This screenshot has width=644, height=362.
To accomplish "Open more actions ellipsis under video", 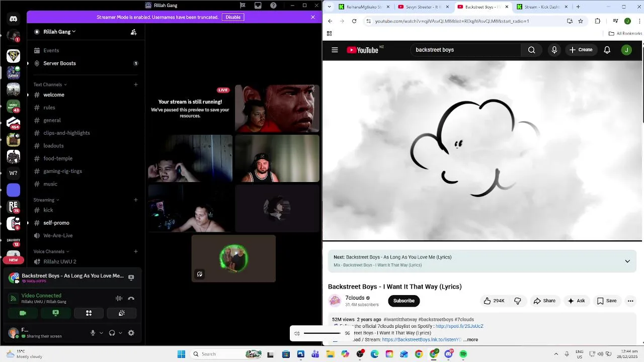I will coord(630,301).
